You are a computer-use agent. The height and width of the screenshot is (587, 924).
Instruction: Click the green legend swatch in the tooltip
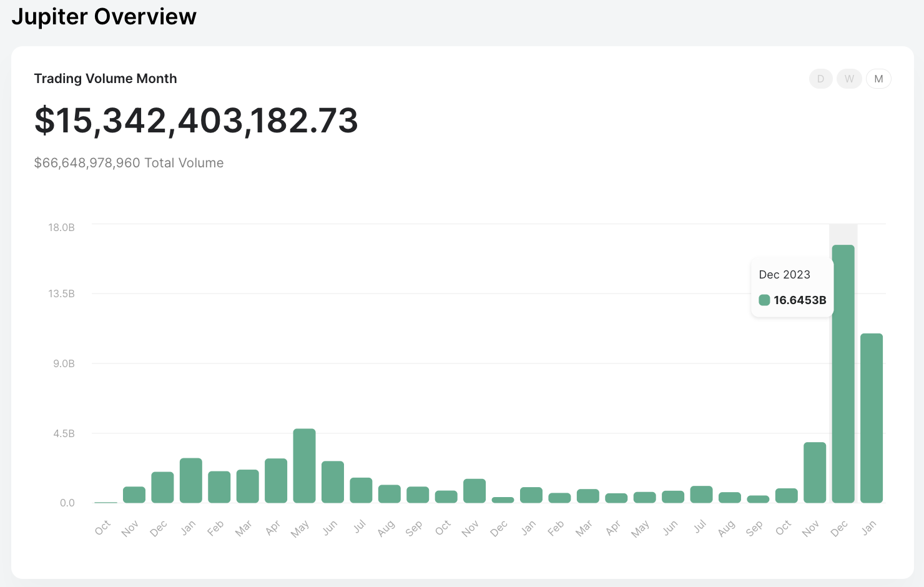click(764, 300)
